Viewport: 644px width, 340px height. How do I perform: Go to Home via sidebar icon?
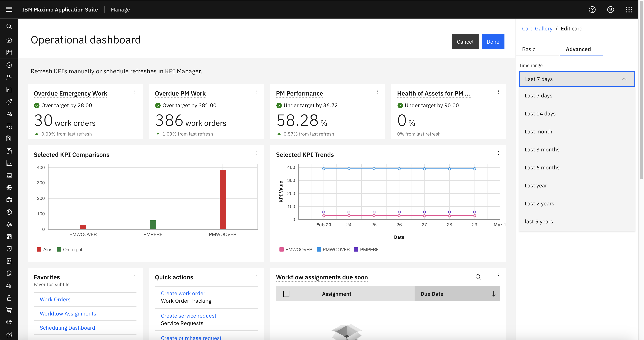coord(9,40)
